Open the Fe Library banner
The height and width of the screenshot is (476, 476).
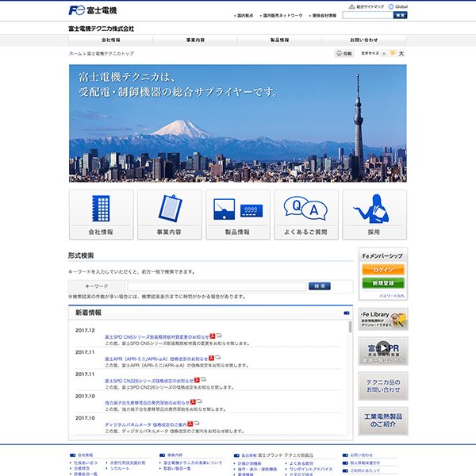(x=383, y=319)
